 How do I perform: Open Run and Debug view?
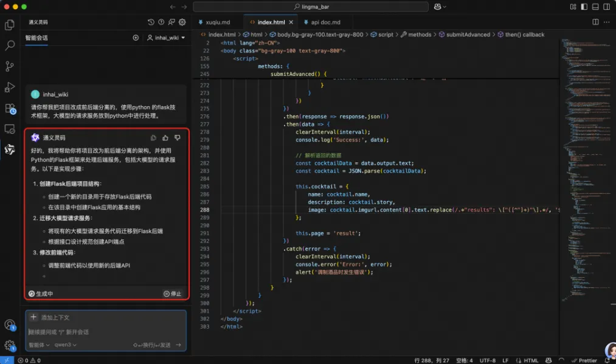pos(10,87)
